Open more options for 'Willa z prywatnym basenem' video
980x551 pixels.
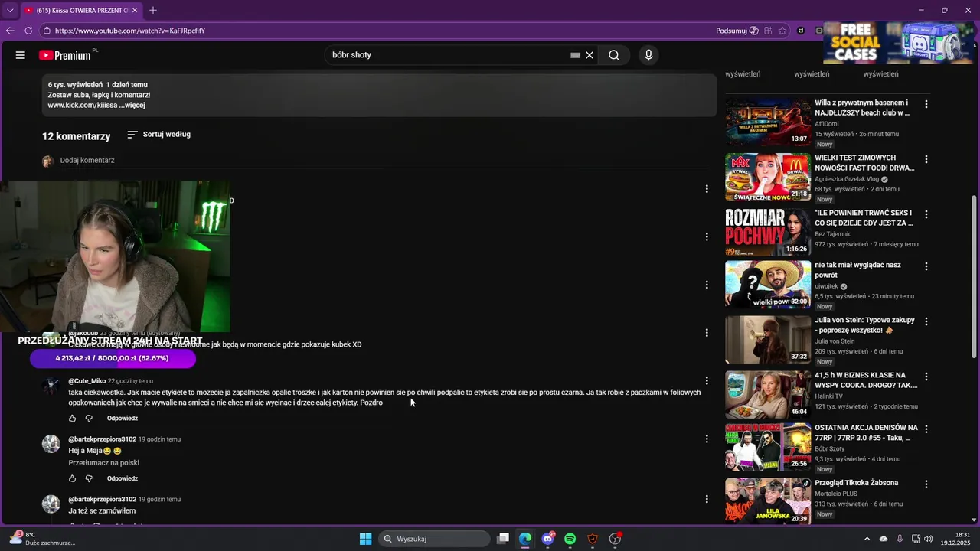click(926, 104)
